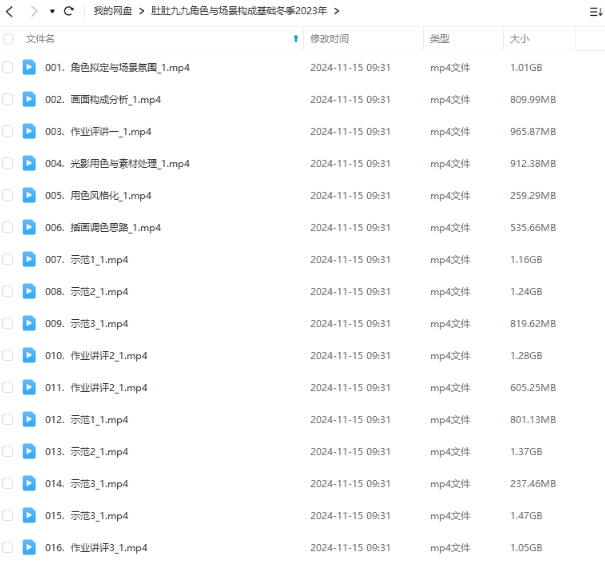Click the size 801.13MB of file 012

point(533,420)
